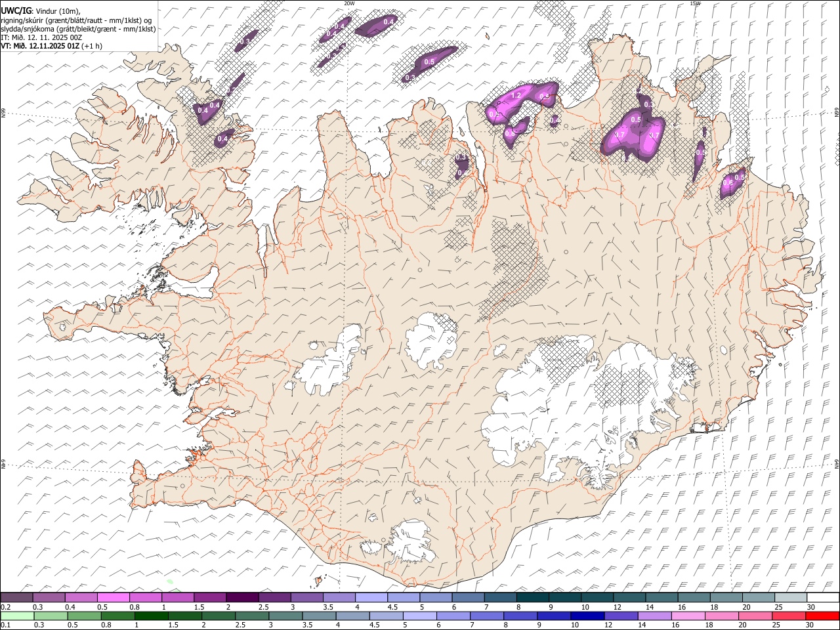
Task: Select the darkest teal 8 swatch in top legend row
Action: (x=533, y=598)
